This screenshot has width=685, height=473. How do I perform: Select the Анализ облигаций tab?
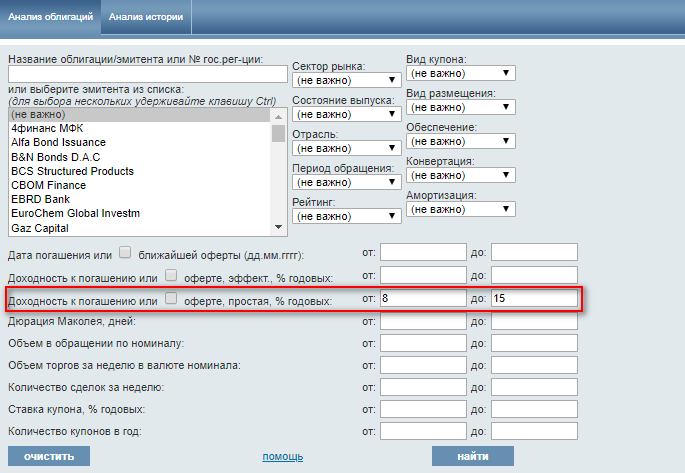pyautogui.click(x=50, y=18)
